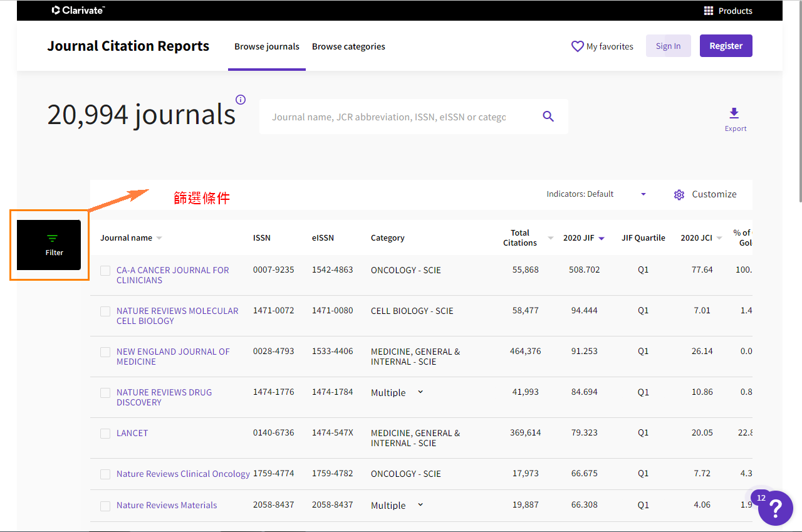Click the Sign In button
802x532 pixels.
click(x=668, y=46)
